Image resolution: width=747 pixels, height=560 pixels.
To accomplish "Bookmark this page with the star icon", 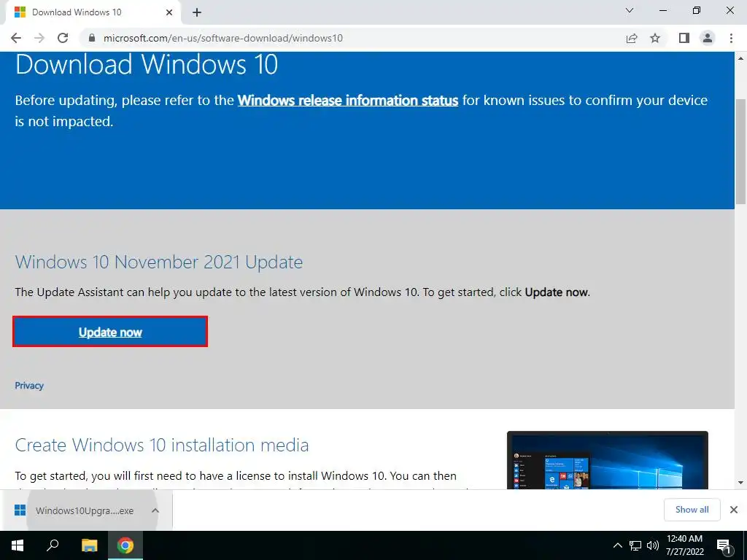I will pos(655,38).
